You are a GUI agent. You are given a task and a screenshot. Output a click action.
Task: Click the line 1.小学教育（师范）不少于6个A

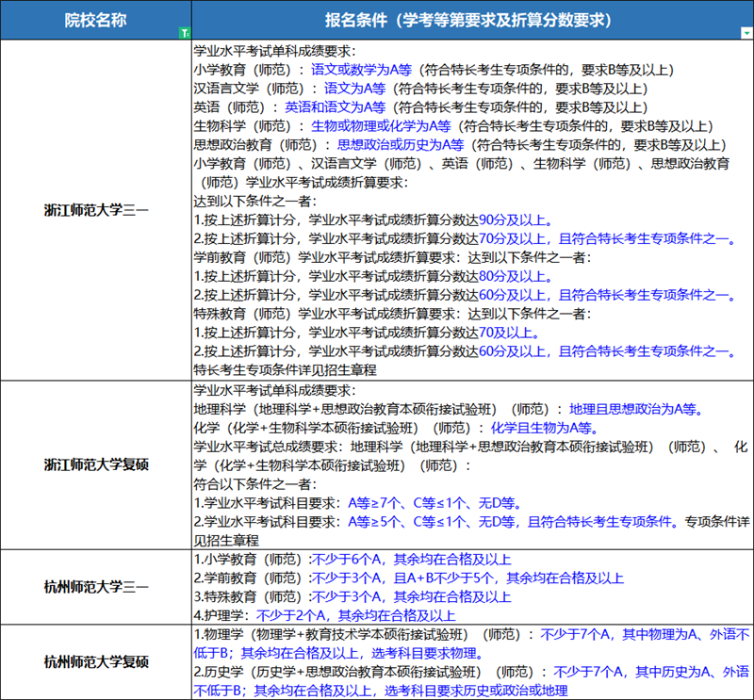pos(352,559)
